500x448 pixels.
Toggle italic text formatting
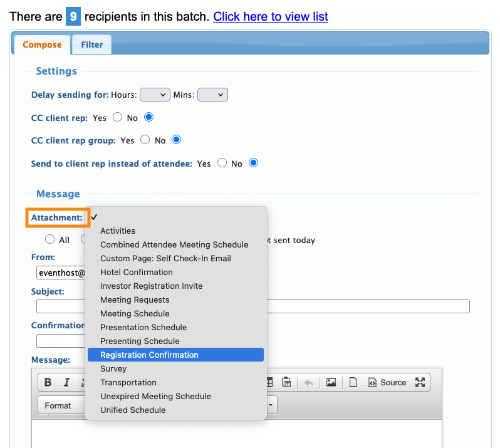tap(65, 383)
